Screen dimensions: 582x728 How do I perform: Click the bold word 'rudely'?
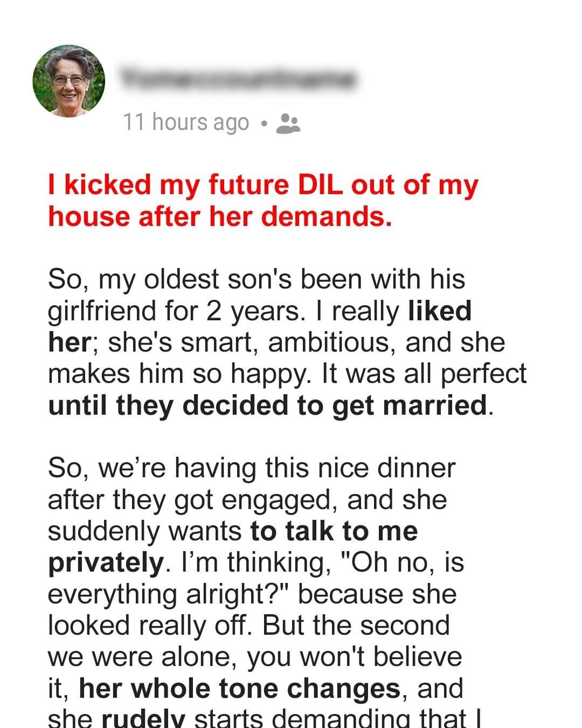click(143, 718)
